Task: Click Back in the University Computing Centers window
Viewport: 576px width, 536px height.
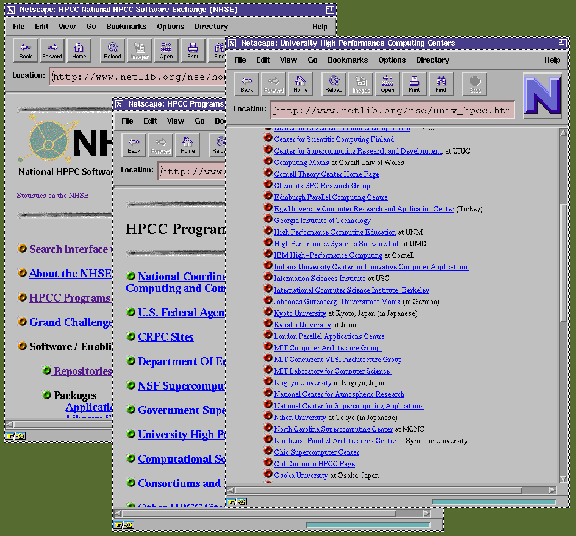Action: point(246,84)
